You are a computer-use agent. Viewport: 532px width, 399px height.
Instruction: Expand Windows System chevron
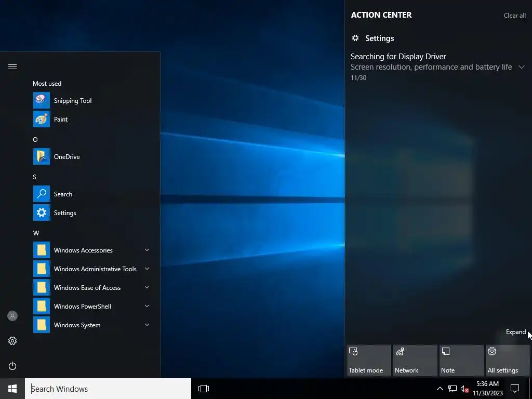[147, 325]
